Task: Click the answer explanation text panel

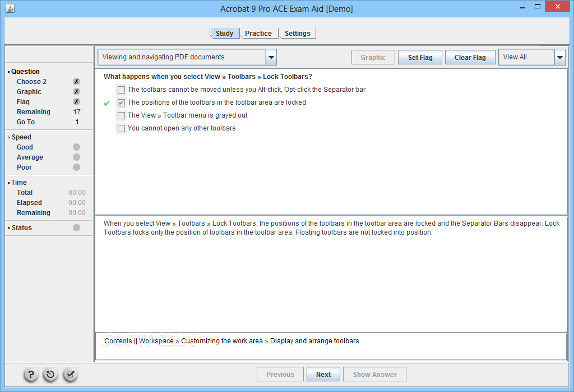Action: (x=331, y=273)
